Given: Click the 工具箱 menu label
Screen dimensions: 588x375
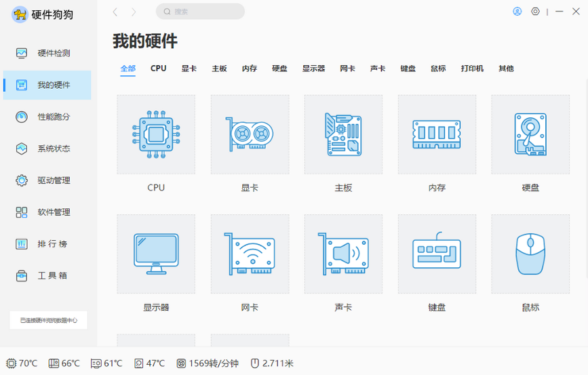Looking at the screenshot, I should tap(52, 276).
